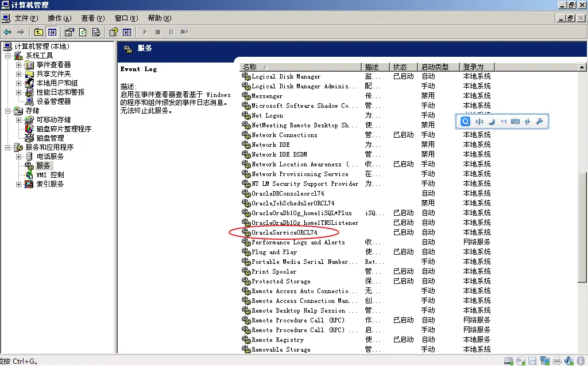Collapse the 系统工具 tree node
Image resolution: width=588 pixels, height=366 pixels.
(x=7, y=56)
